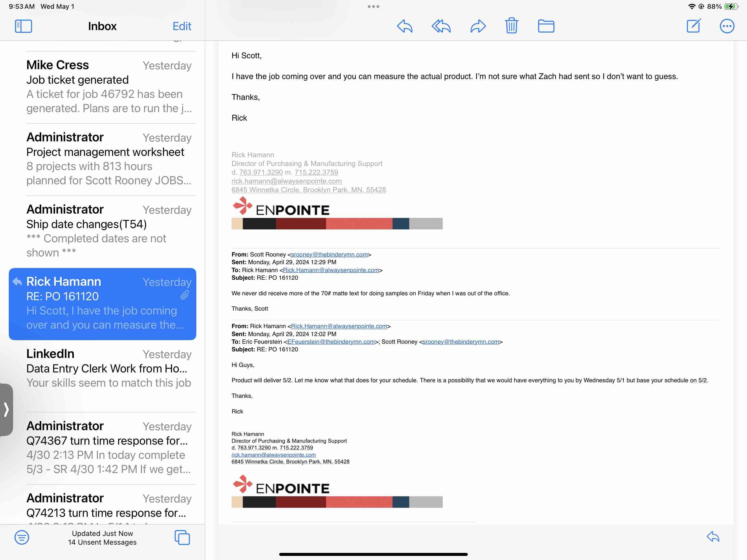Tap the Edit button in Inbox header
The height and width of the screenshot is (560, 747).
click(182, 26)
